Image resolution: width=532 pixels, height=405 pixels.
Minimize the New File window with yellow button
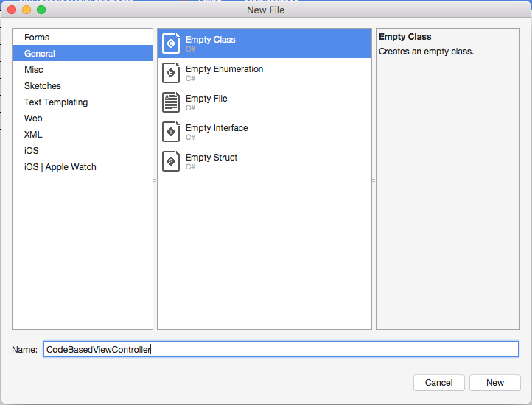pos(27,10)
